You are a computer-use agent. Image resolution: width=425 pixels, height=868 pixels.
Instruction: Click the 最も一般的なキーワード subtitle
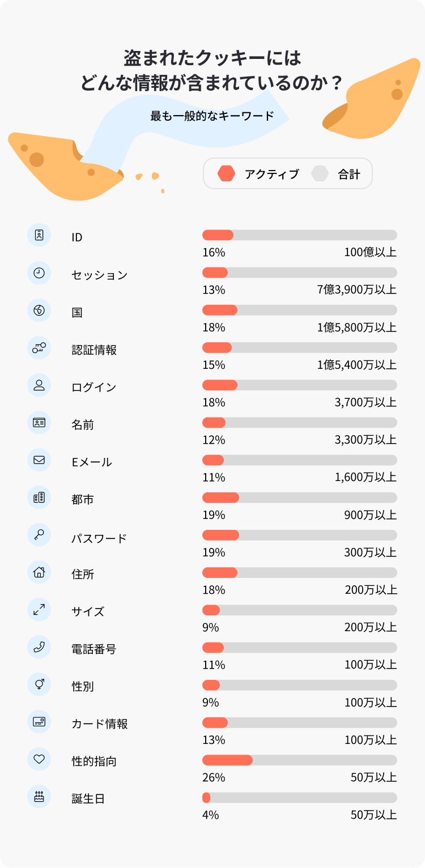pos(212,116)
